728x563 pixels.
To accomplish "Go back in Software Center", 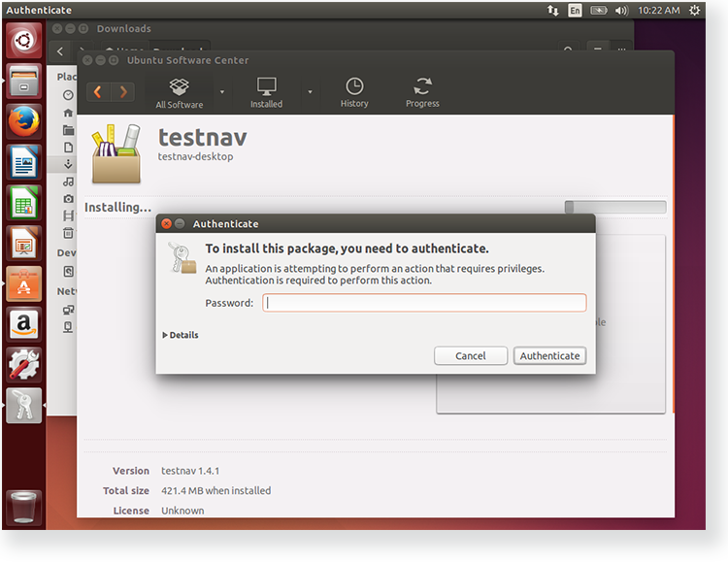I will point(98,92).
